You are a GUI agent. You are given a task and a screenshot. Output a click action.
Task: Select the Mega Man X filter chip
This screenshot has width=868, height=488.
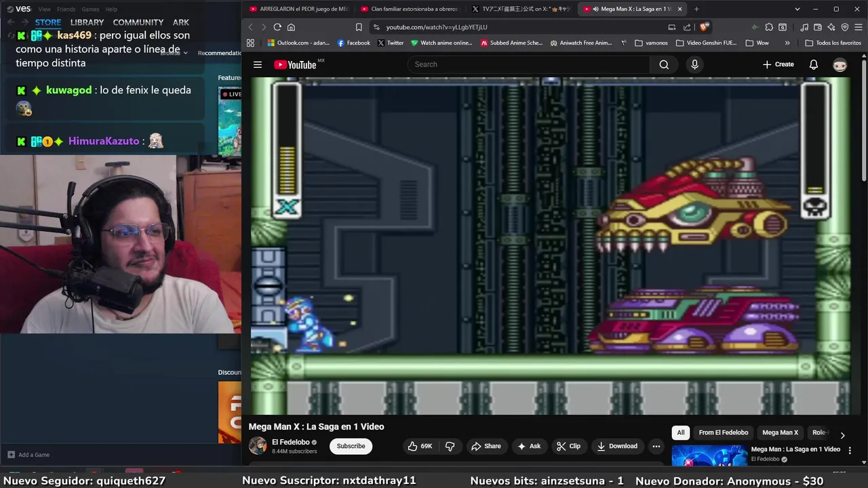(x=780, y=432)
